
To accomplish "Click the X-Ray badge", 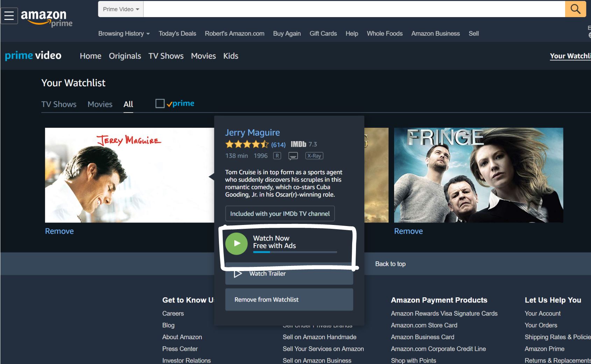I will coord(314,156).
